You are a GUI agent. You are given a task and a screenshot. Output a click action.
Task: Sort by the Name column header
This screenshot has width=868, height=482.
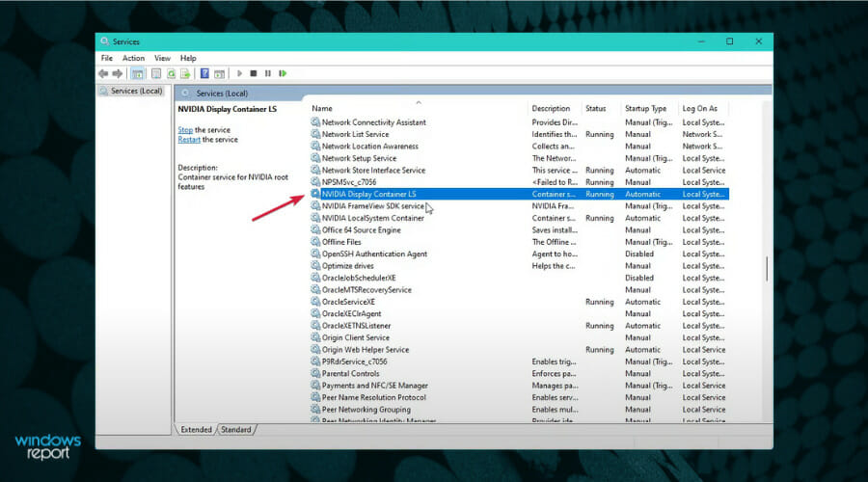[321, 109]
